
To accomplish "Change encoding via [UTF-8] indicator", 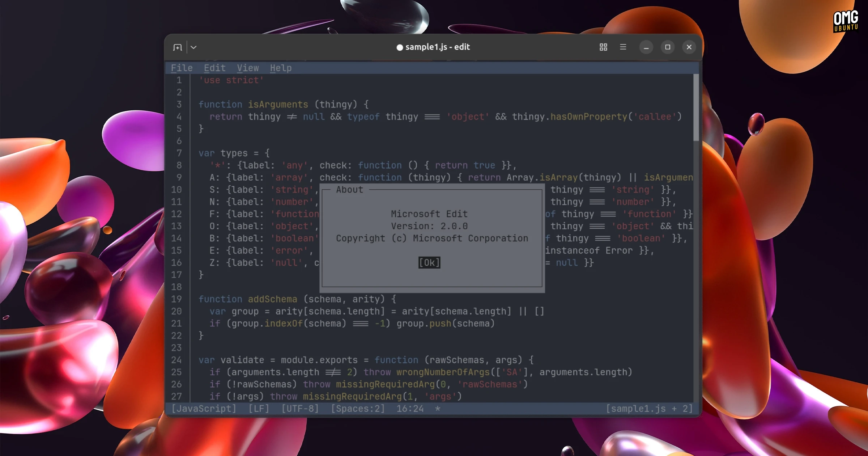I will tap(300, 409).
